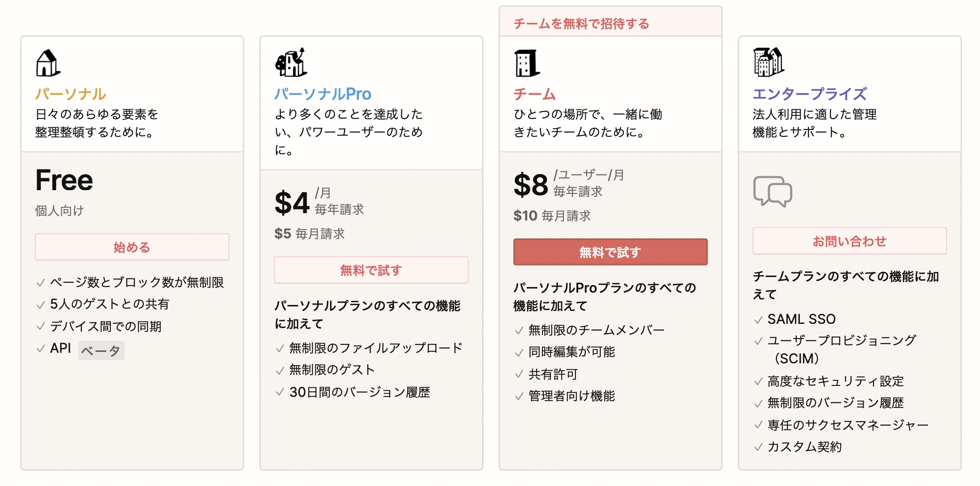Click the chat bubbles icon in Enterprise card
Viewport: 980px width, 486px height.
coord(773,191)
